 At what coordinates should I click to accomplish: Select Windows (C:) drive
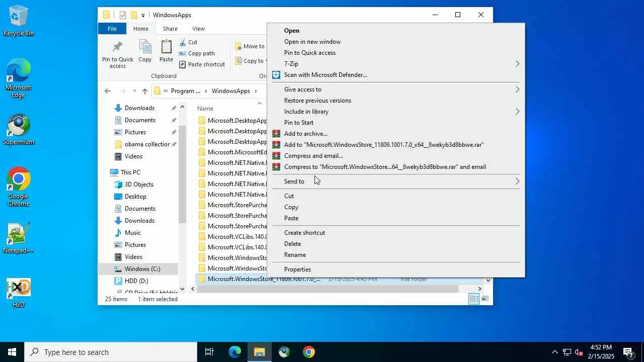pos(142,269)
